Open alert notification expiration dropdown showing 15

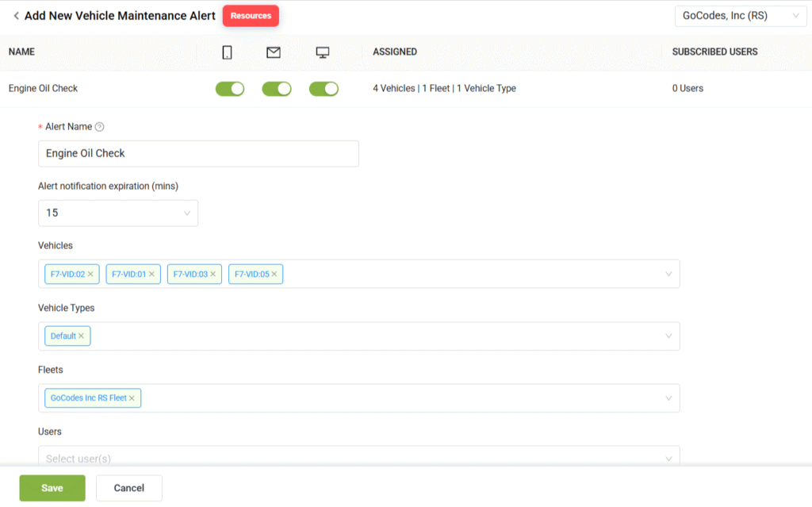coord(118,213)
